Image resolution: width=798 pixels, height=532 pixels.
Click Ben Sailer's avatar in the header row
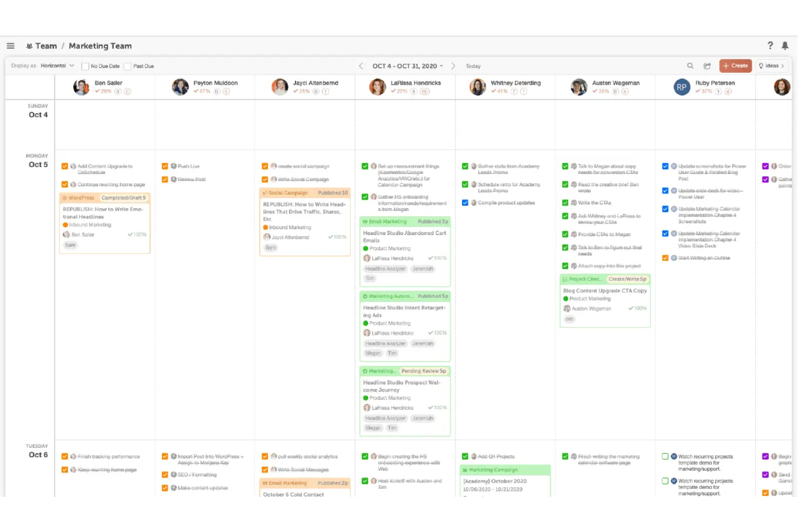[81, 87]
